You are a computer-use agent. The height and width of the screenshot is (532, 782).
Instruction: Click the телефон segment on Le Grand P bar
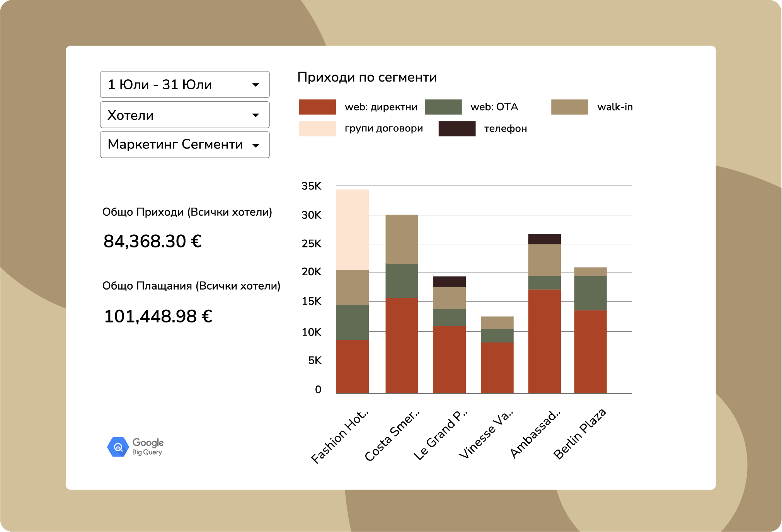click(x=449, y=282)
